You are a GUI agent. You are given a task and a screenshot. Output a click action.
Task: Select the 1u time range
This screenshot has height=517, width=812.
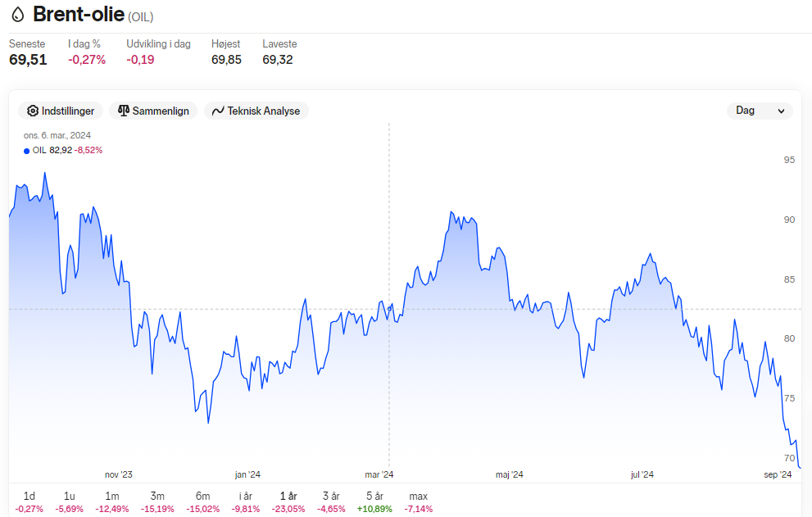[70, 502]
